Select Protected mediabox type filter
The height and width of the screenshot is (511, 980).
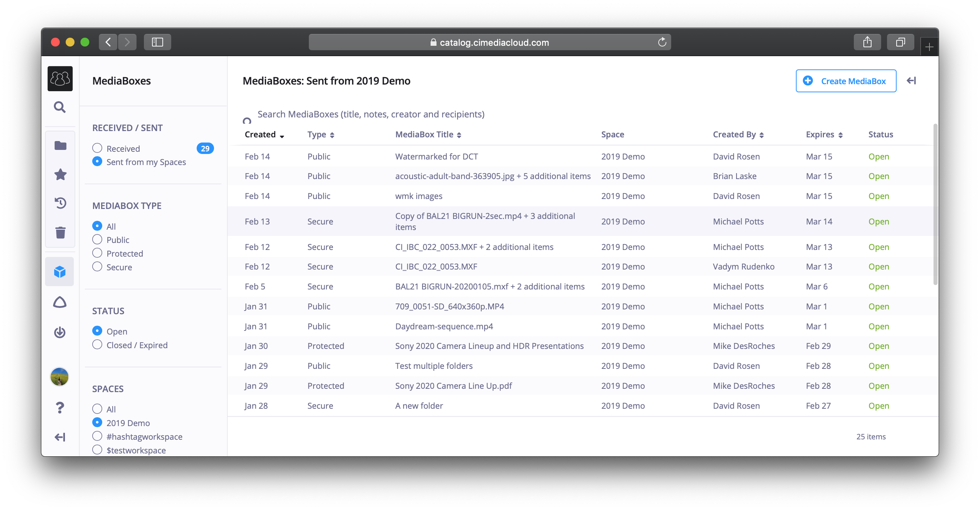point(97,253)
